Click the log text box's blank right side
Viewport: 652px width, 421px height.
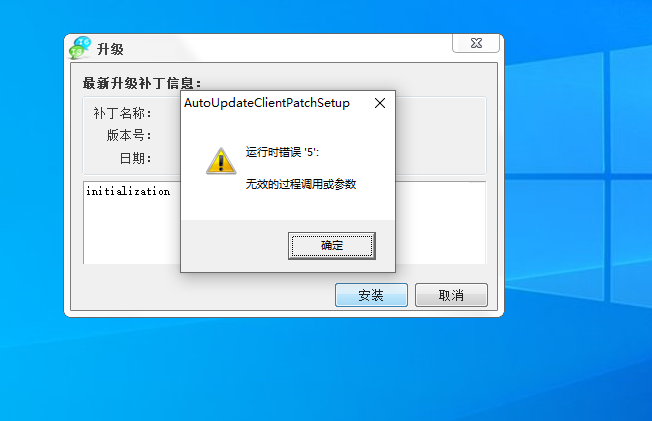(441, 223)
